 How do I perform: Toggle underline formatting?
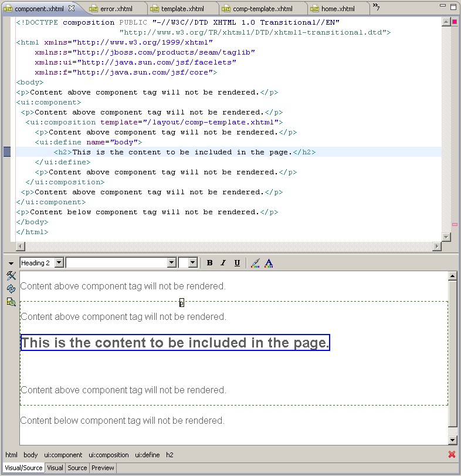pyautogui.click(x=237, y=263)
